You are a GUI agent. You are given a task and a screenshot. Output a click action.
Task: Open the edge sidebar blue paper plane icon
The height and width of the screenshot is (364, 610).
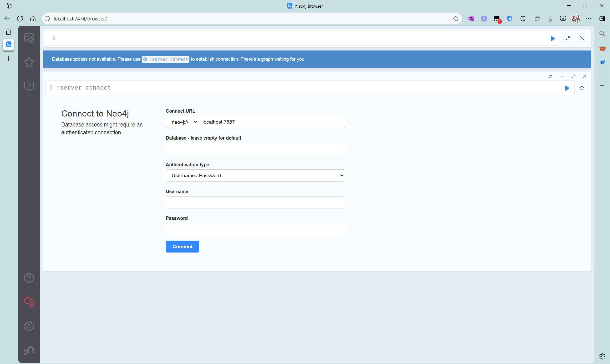602,62
